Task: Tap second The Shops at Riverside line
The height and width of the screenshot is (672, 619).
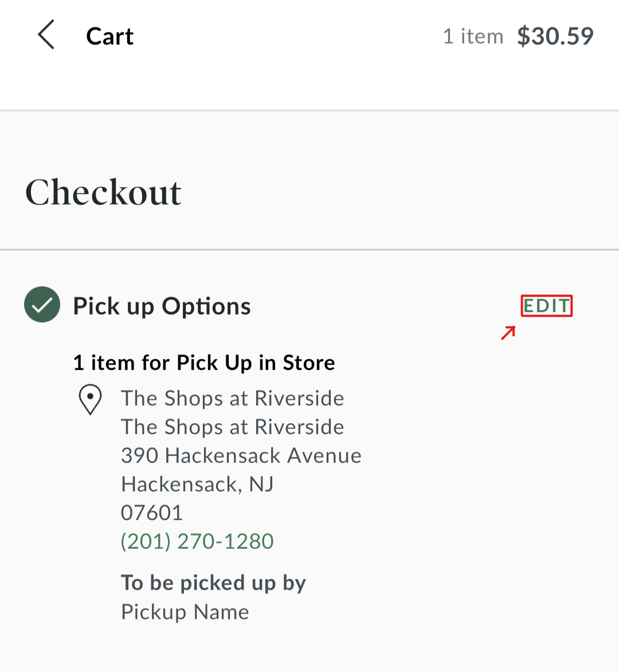Action: pos(232,427)
